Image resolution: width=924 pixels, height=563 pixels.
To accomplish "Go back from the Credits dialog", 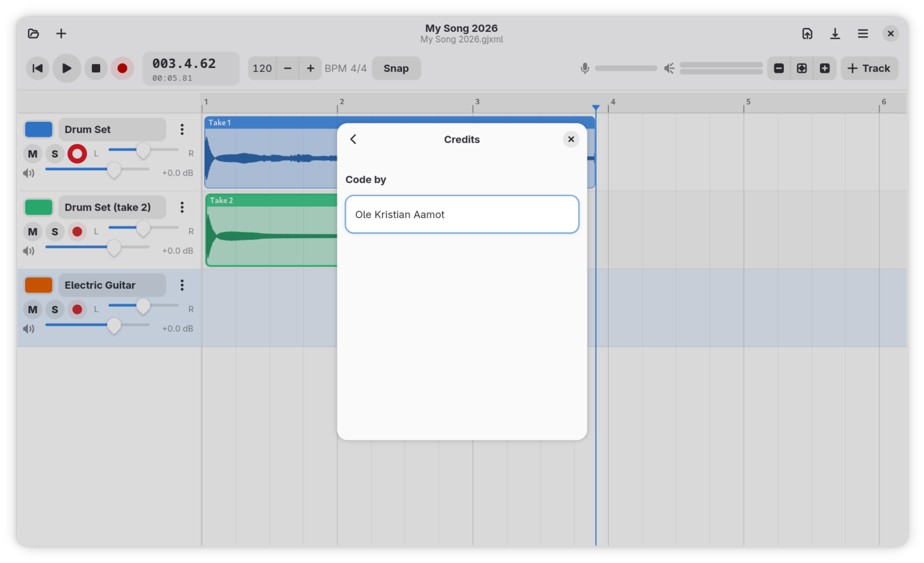I will click(353, 139).
